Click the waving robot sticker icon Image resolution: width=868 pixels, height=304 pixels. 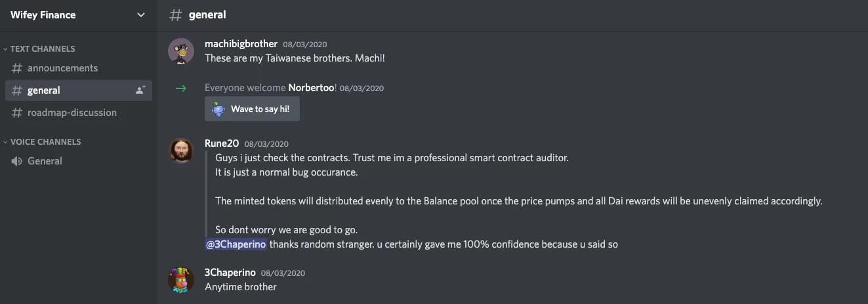pyautogui.click(x=218, y=109)
